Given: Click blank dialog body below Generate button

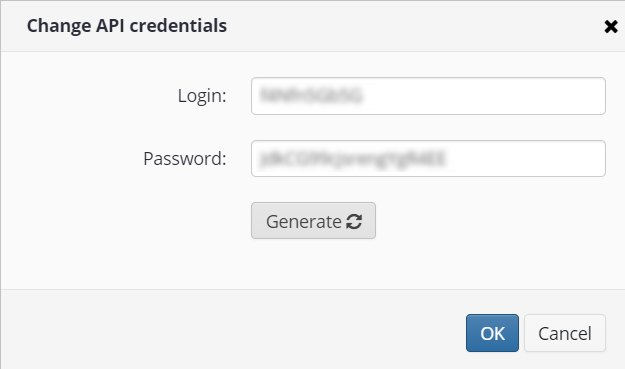Looking at the screenshot, I should tap(313, 264).
